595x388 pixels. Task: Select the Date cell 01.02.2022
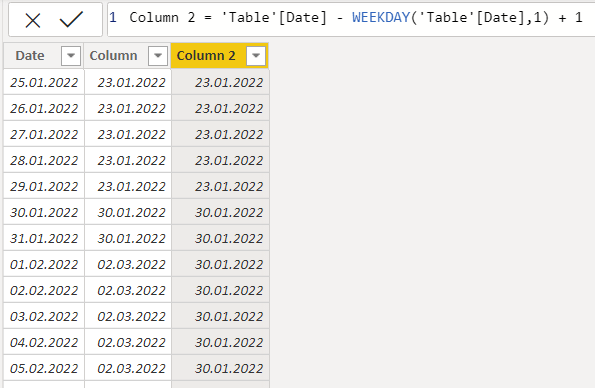(x=44, y=264)
